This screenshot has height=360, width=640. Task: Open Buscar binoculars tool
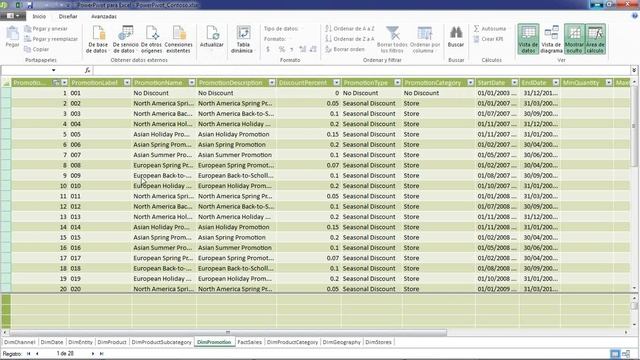(456, 37)
